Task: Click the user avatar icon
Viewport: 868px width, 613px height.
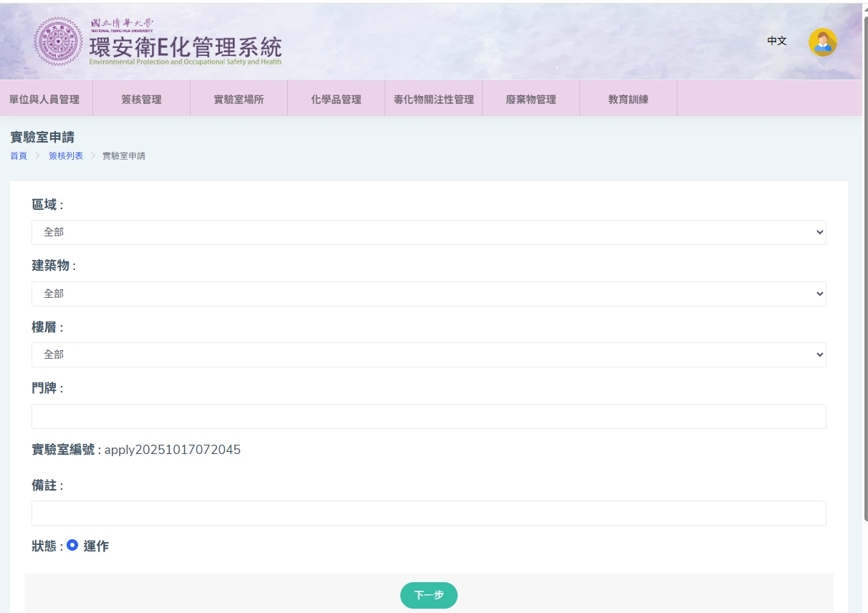Action: 822,42
